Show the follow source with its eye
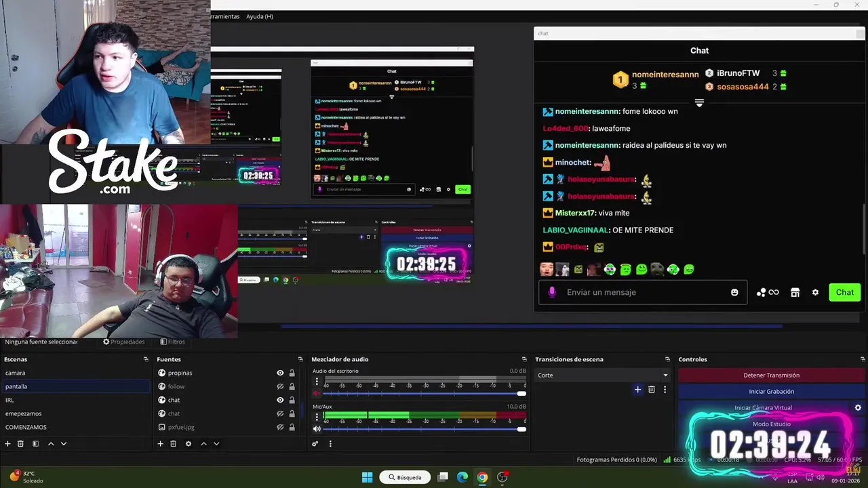This screenshot has width=868, height=488. pyautogui.click(x=280, y=386)
